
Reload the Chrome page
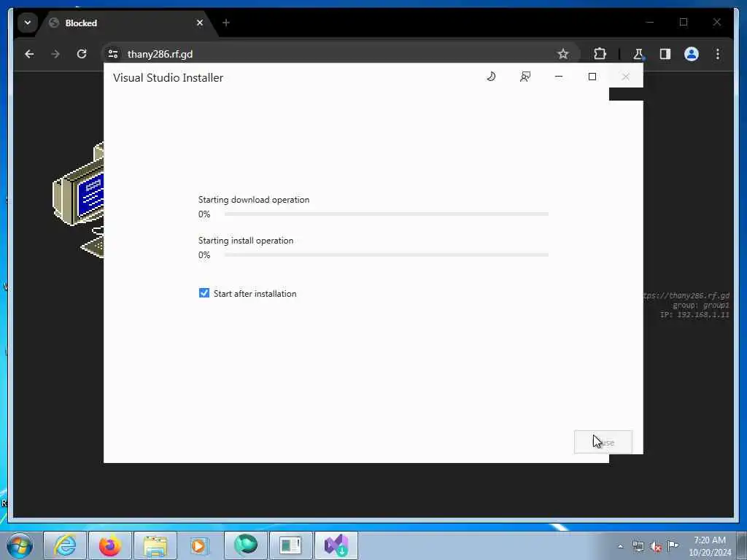[x=82, y=54]
